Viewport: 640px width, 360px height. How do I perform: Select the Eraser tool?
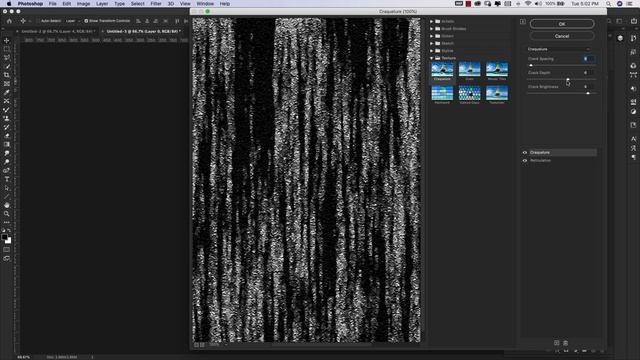(x=7, y=136)
